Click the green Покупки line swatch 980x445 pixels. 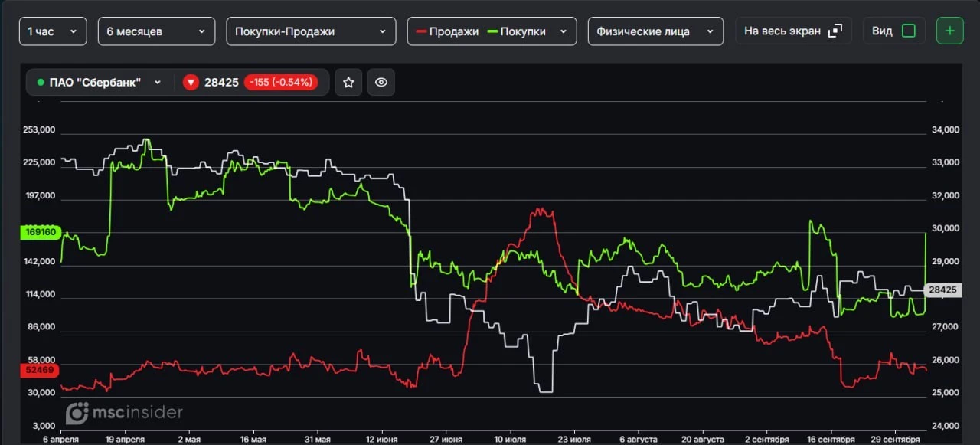tap(492, 31)
